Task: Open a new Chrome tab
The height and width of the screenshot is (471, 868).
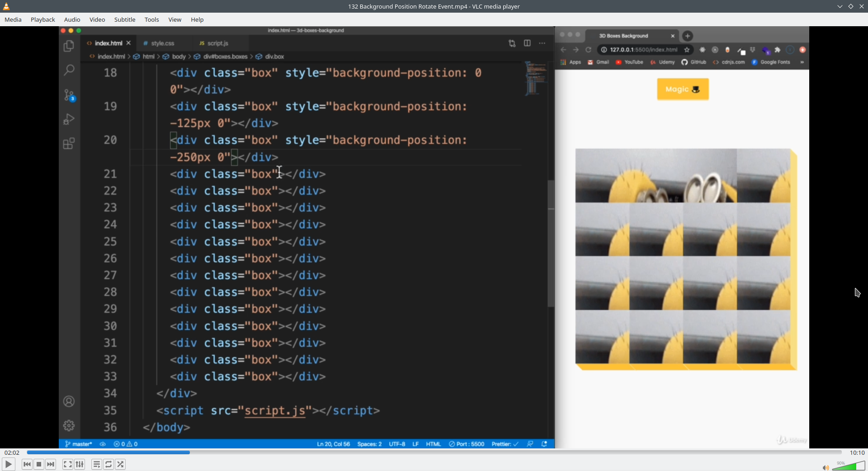Action: (x=687, y=36)
